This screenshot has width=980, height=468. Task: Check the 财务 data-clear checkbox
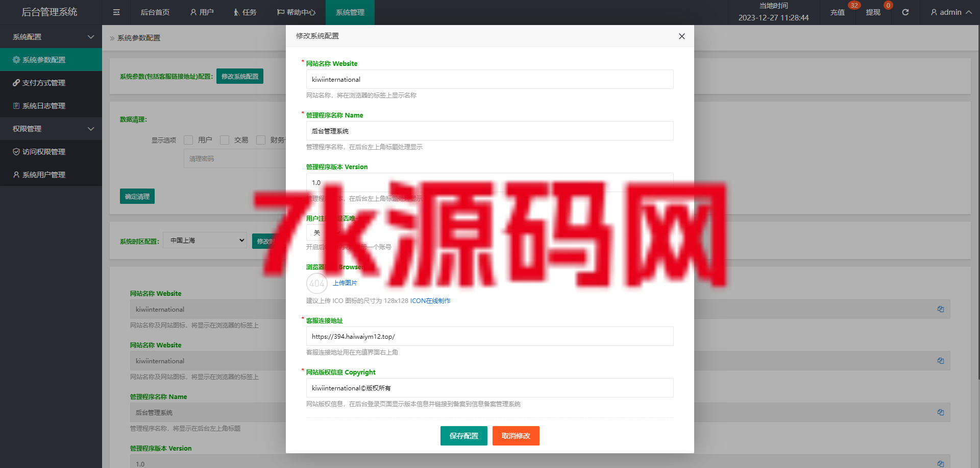click(x=261, y=140)
